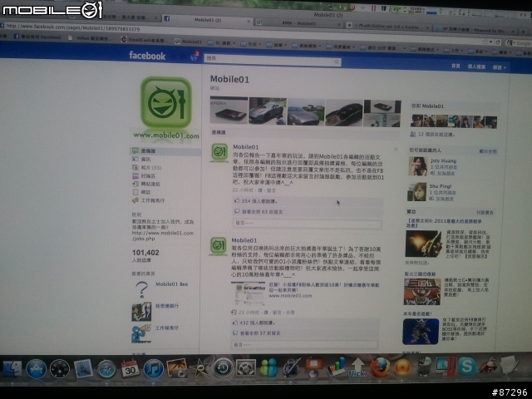Expand the 3C bookmarks folder
The image size is (532, 399).
click(221, 42)
